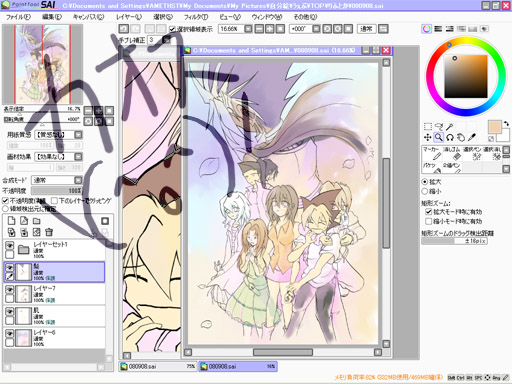Toggle the RGB slider panel icon
This screenshot has height=384, width=512.
click(x=438, y=29)
